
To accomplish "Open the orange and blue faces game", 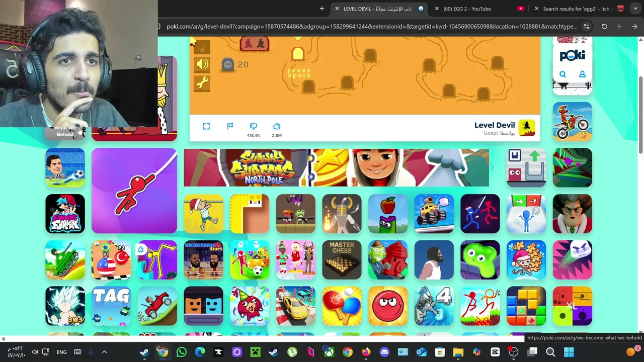I will tap(203, 306).
